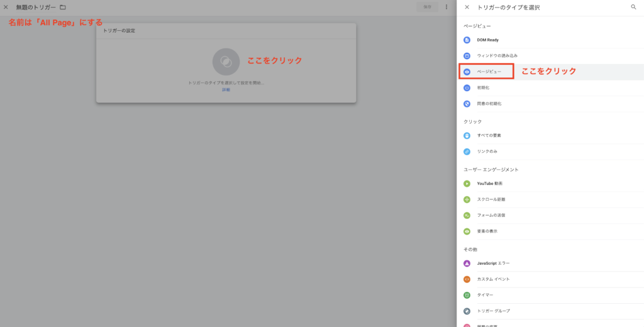Click the 無題のトリガー name field
The image size is (644, 327).
coord(35,7)
